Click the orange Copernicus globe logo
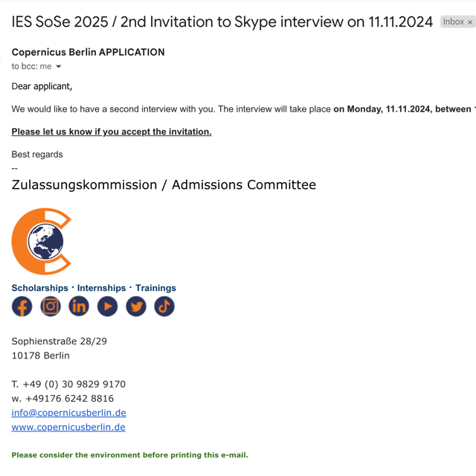The height and width of the screenshot is (476, 476). [42, 241]
